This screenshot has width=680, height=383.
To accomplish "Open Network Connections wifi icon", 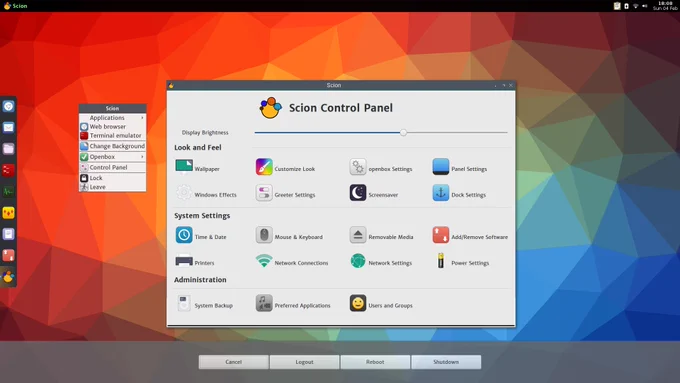I will coord(264,261).
